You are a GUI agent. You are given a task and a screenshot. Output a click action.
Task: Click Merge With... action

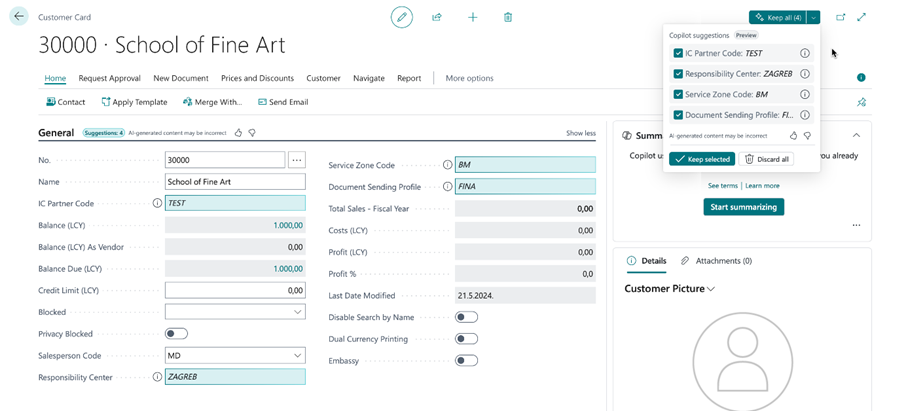[213, 102]
